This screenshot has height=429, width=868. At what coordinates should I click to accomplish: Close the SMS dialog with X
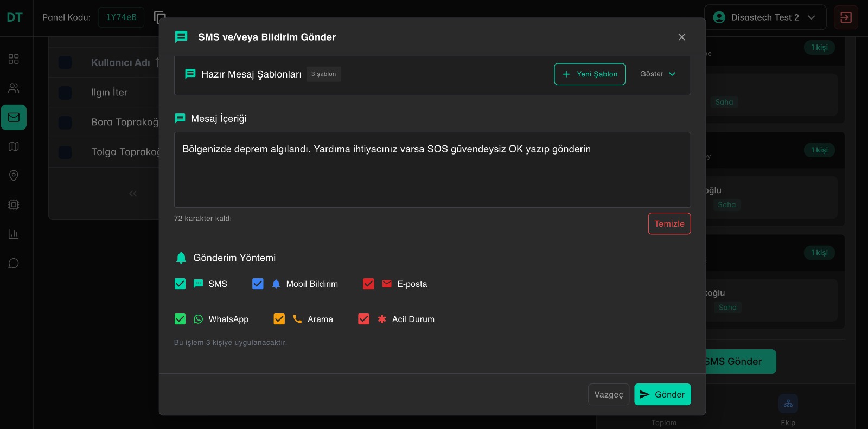[682, 37]
